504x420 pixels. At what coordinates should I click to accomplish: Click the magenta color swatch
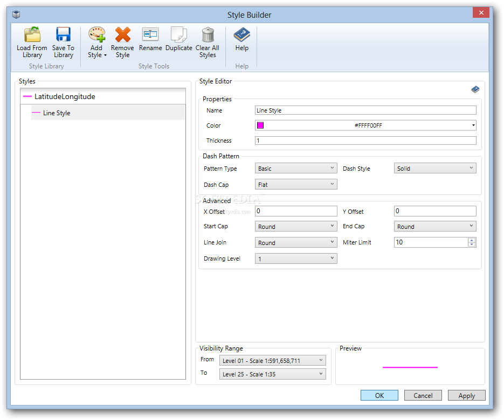click(x=260, y=125)
